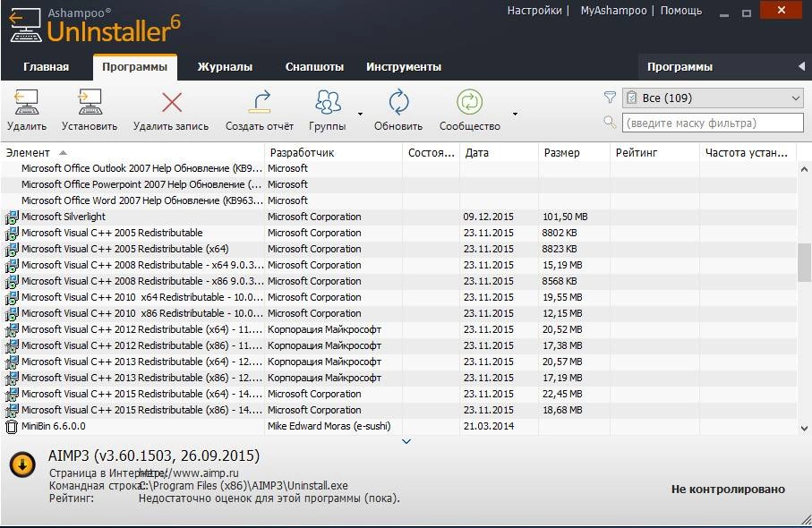Click the MiniBin trash can icon
This screenshot has width=812, height=528.
tap(12, 427)
